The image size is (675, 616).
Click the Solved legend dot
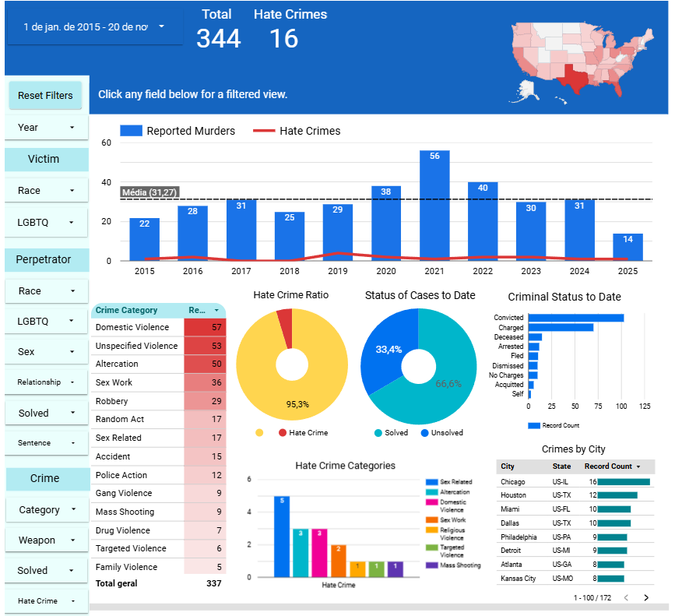pyautogui.click(x=378, y=433)
